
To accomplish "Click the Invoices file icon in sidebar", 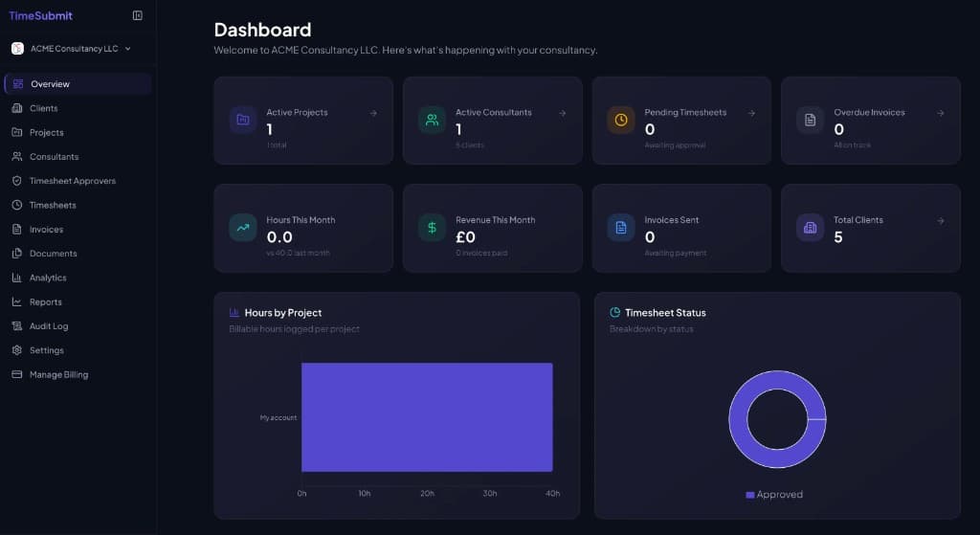I will (x=17, y=230).
